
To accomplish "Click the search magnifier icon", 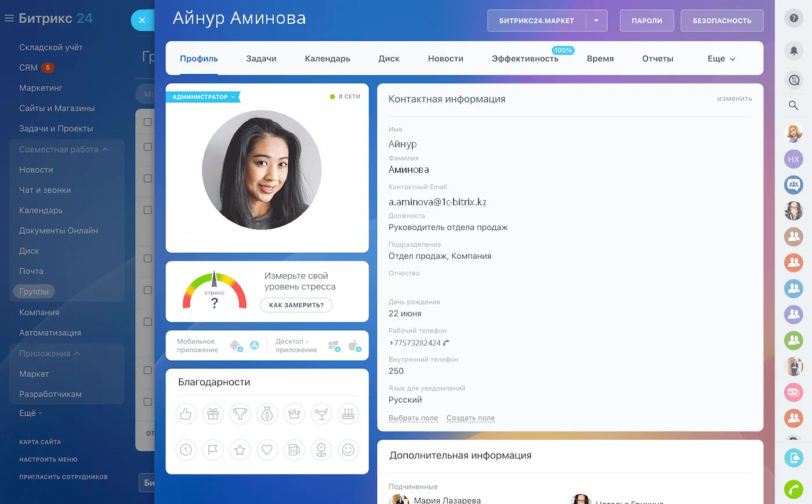I will pyautogui.click(x=793, y=105).
